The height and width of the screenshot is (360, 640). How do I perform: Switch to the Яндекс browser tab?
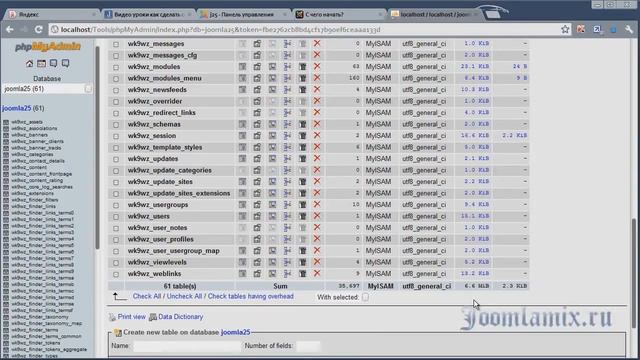[52, 14]
